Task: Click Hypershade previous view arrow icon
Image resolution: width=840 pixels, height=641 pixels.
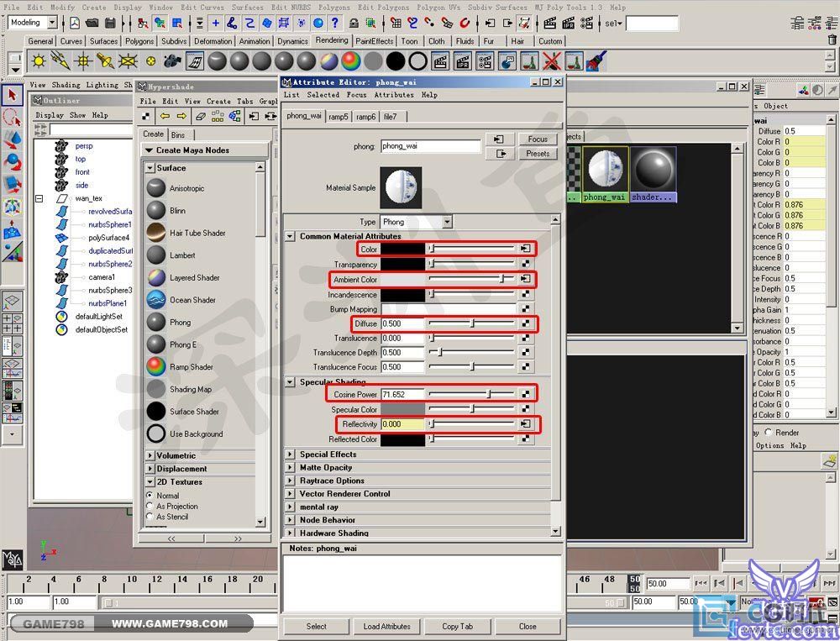Action: coord(165,116)
